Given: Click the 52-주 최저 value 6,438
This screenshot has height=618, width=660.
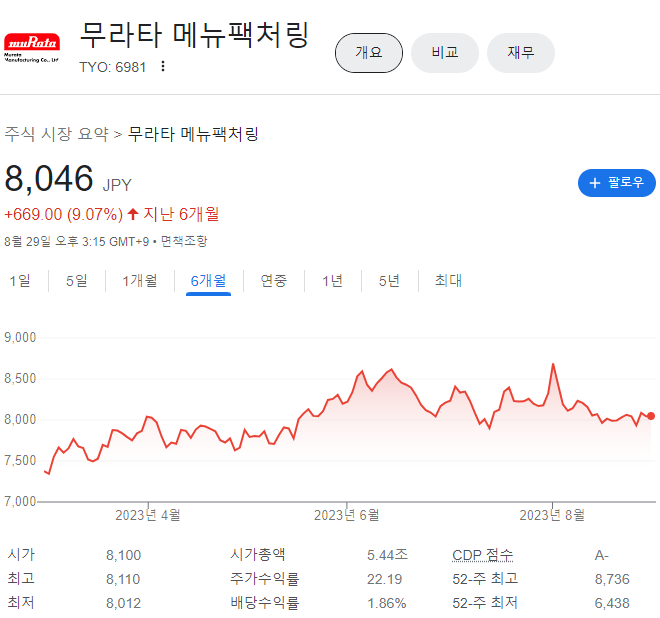Looking at the screenshot, I should point(612,603).
